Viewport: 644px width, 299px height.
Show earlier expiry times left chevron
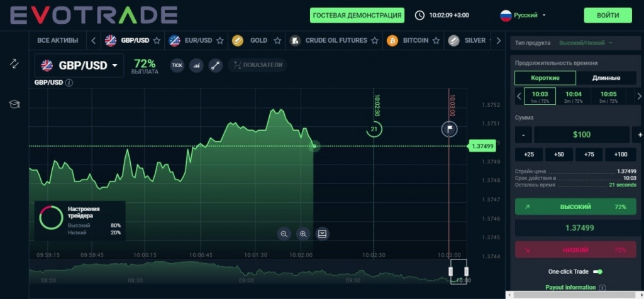[519, 96]
